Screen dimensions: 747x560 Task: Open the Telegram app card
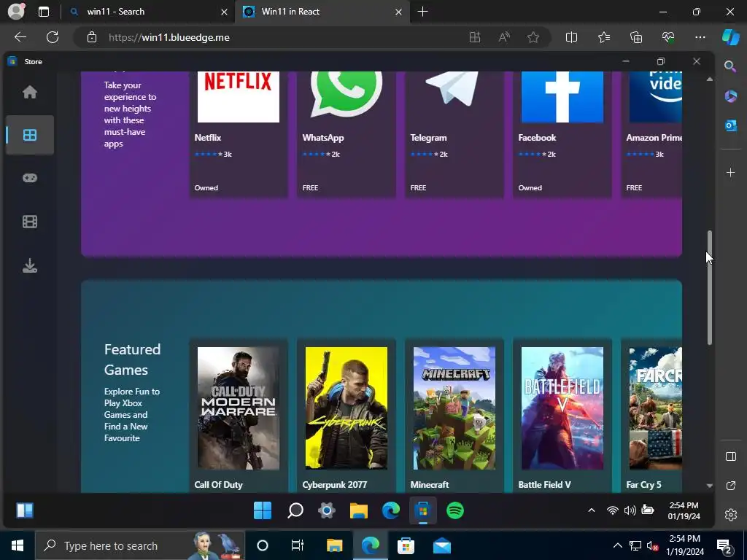pyautogui.click(x=454, y=133)
